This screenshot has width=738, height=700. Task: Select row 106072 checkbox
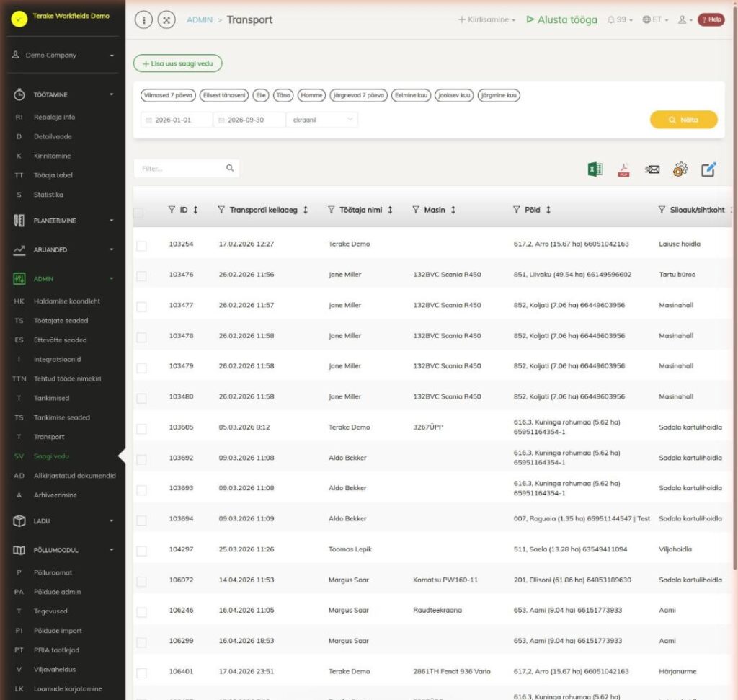141,582
